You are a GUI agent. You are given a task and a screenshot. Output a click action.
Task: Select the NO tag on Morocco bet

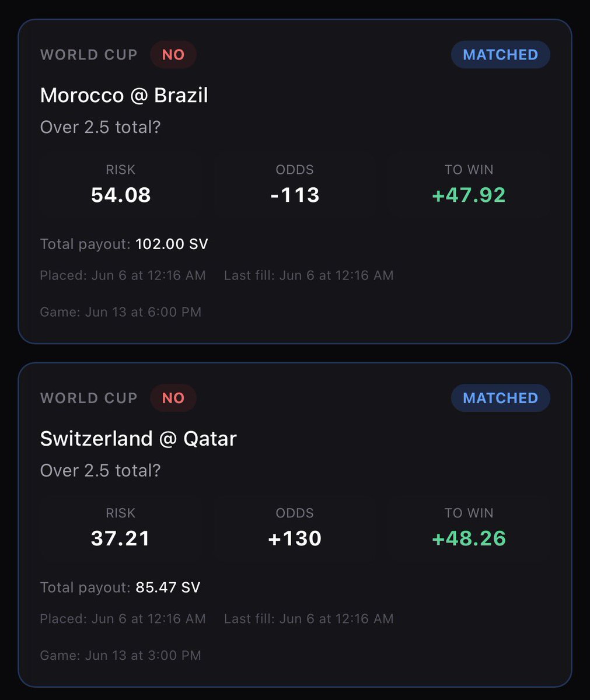173,55
